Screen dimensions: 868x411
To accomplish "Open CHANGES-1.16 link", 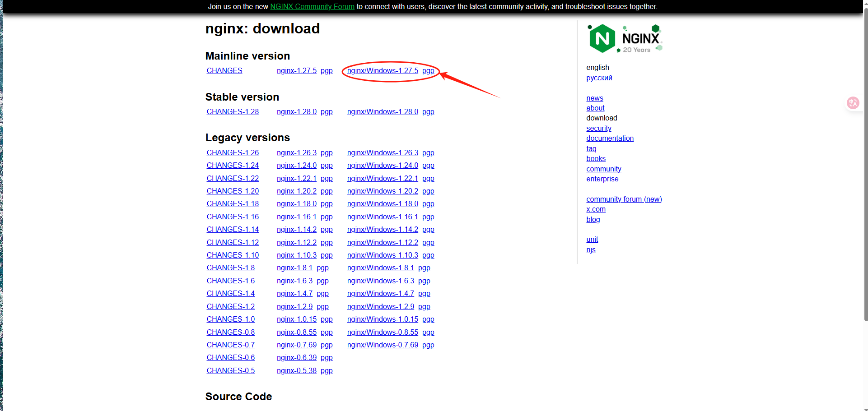I will click(x=233, y=217).
